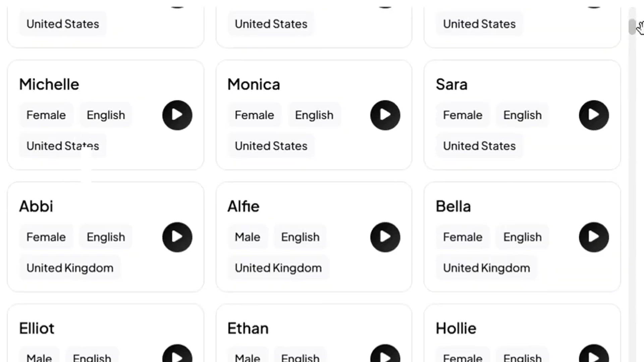Click the Male tag on Alfie's card
The width and height of the screenshot is (644, 362).
tap(248, 237)
